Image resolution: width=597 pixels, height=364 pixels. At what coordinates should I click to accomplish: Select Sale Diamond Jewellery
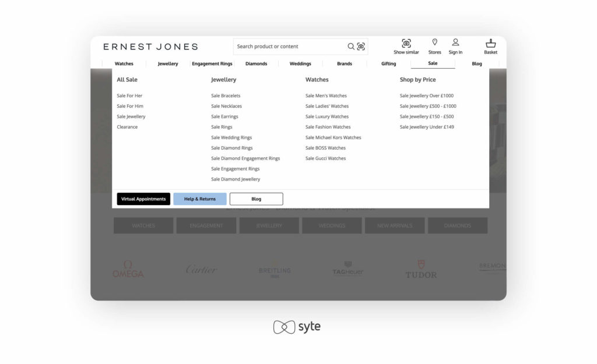236,179
